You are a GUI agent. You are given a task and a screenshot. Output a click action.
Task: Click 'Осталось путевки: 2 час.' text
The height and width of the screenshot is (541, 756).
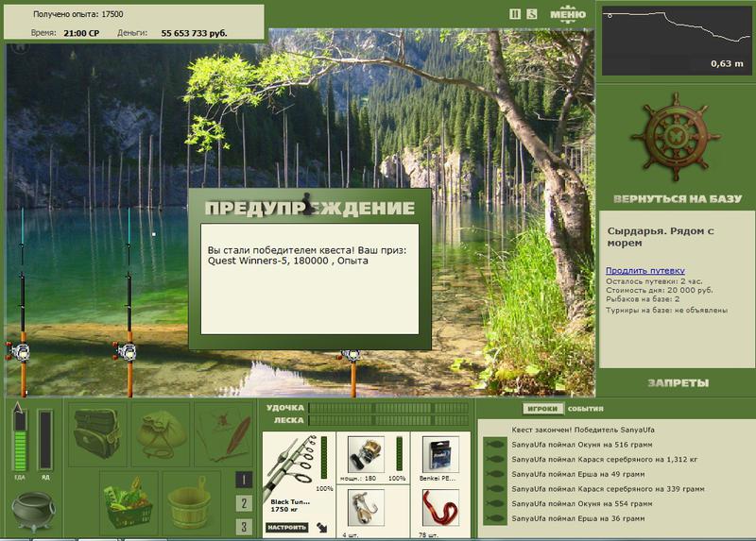coord(654,281)
